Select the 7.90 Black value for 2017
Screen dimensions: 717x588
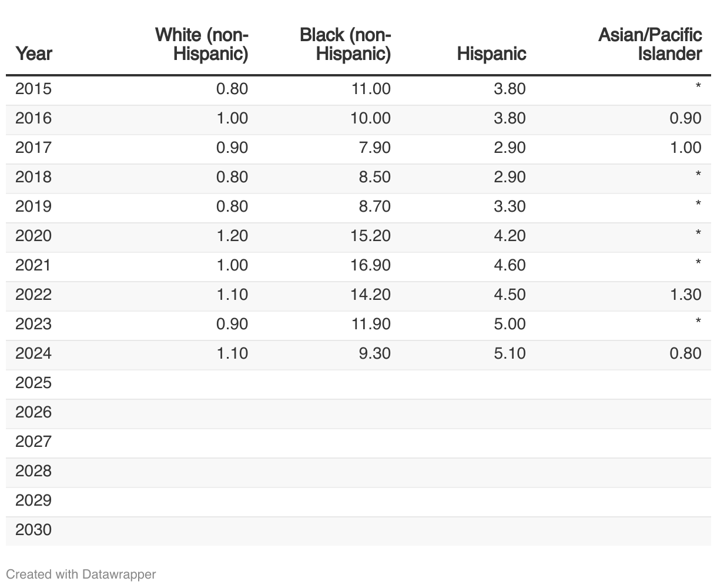coord(374,148)
